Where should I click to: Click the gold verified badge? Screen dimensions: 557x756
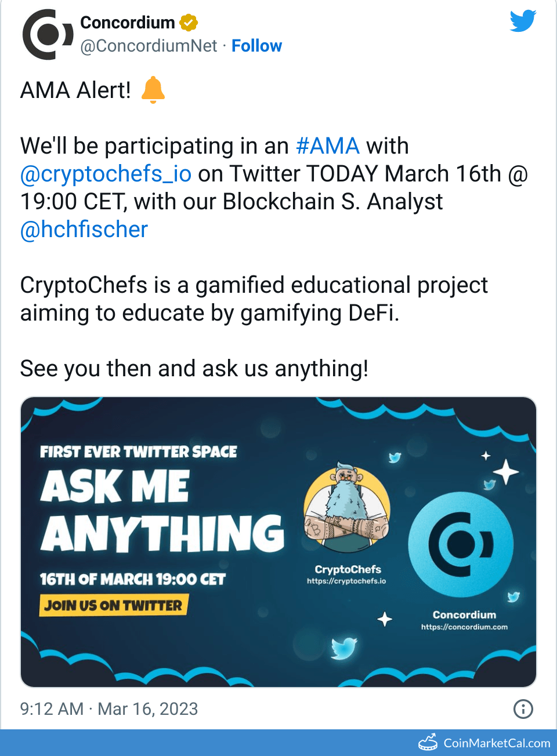coord(189,23)
